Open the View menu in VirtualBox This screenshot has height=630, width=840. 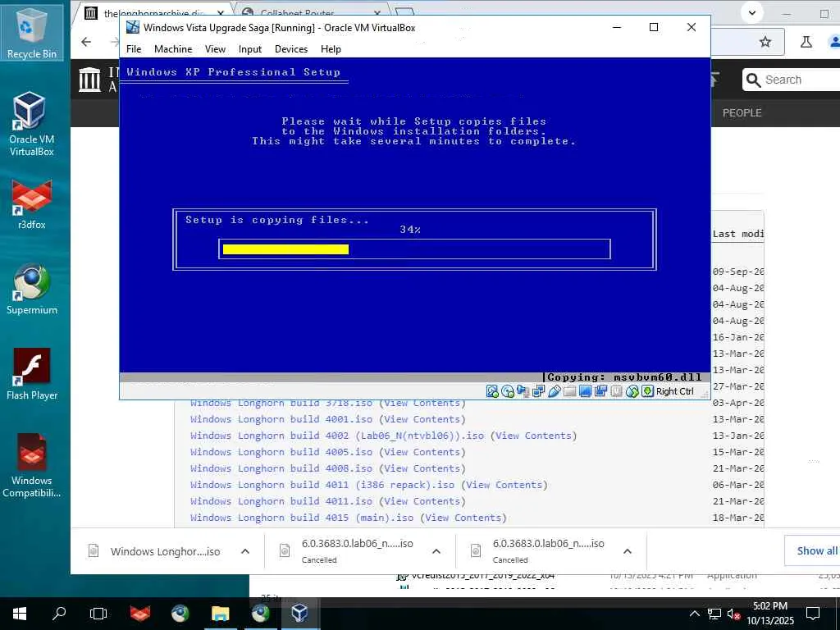coord(215,48)
